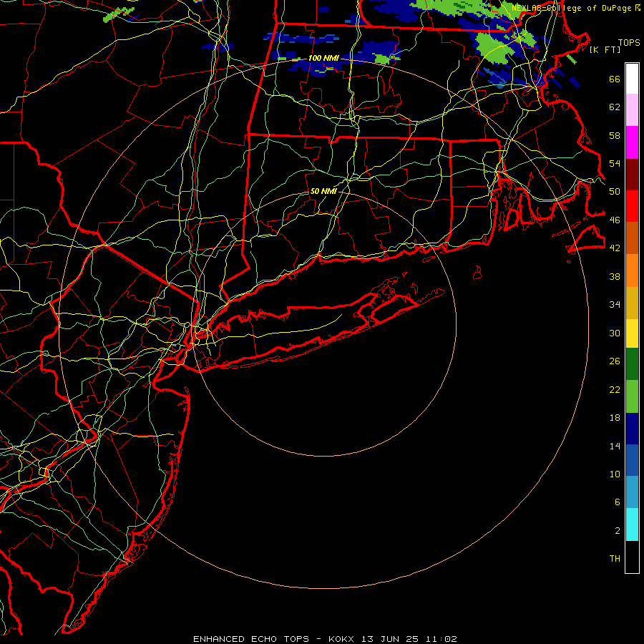Click the 38 legend value

[x=615, y=276]
